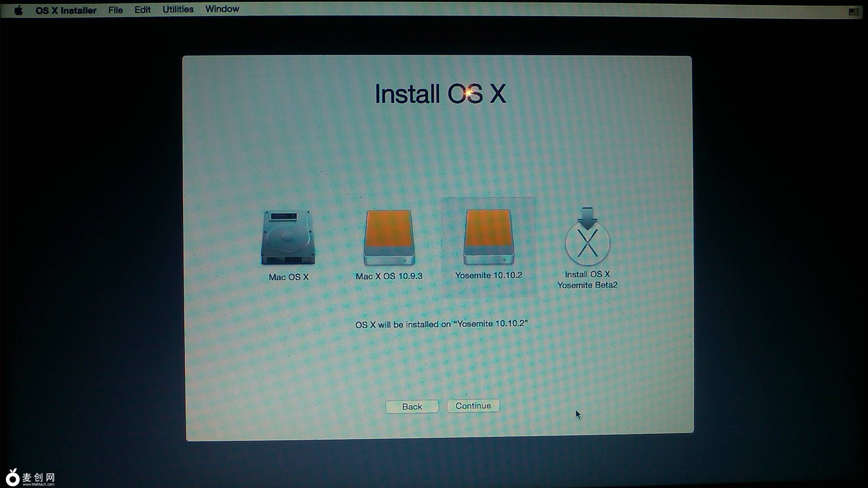The height and width of the screenshot is (488, 868).
Task: Click the "Install OS X Yosemite Beta2" label
Action: pyautogui.click(x=587, y=280)
